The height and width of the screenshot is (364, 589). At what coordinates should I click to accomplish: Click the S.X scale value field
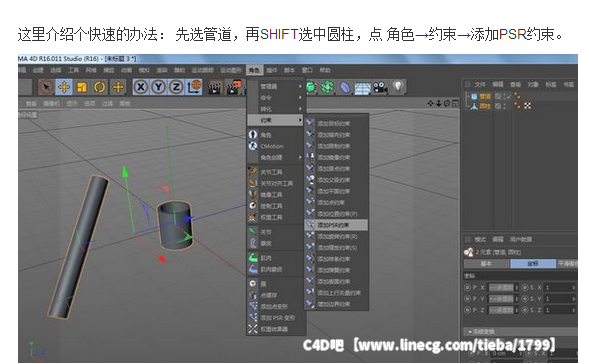tap(557, 287)
